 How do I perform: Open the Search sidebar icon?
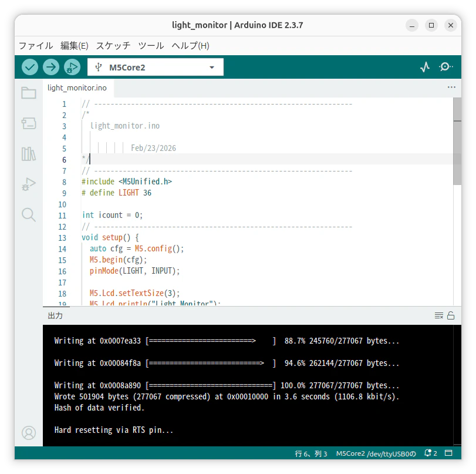[x=29, y=214]
